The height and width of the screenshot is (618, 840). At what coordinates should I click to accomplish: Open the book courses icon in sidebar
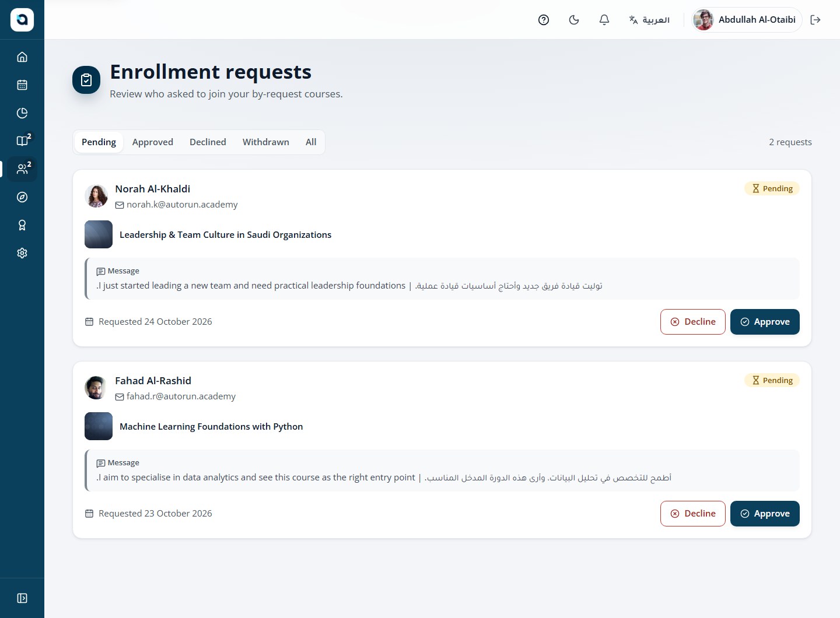22,141
